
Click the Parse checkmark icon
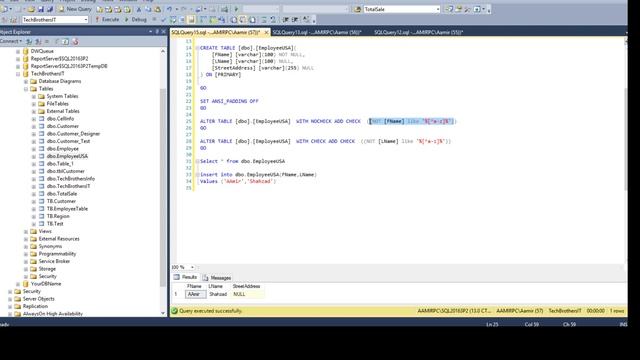[163, 20]
